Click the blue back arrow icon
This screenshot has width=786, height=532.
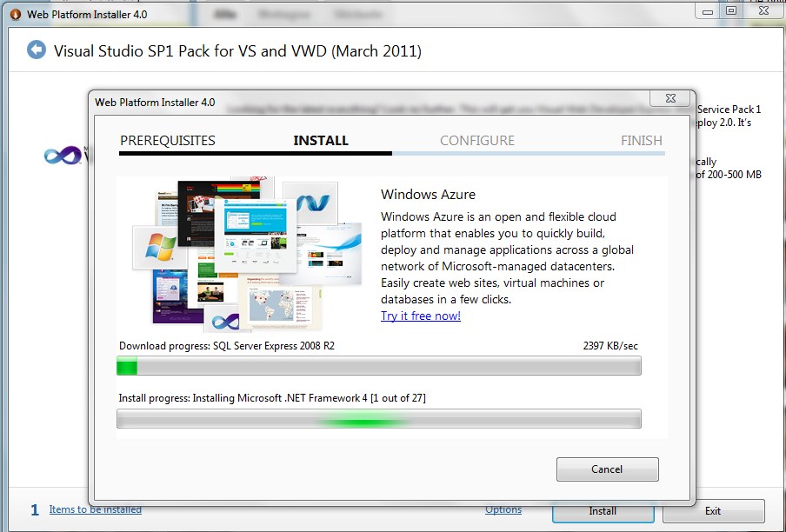(x=37, y=50)
